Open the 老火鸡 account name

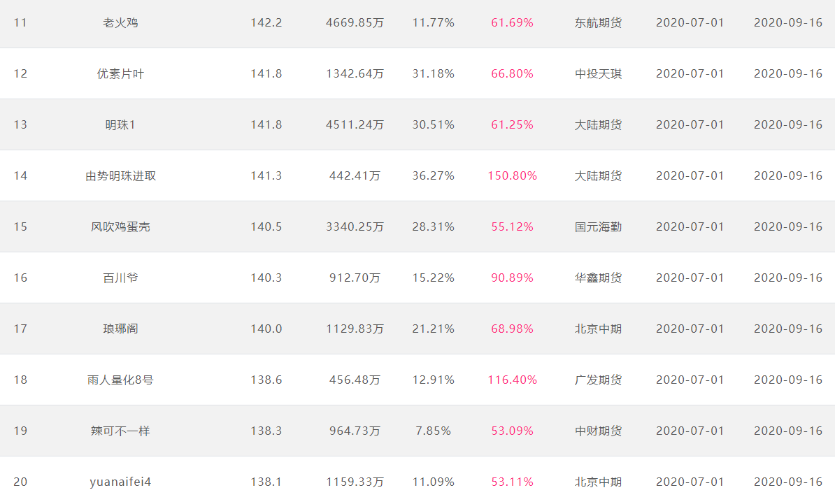click(120, 23)
